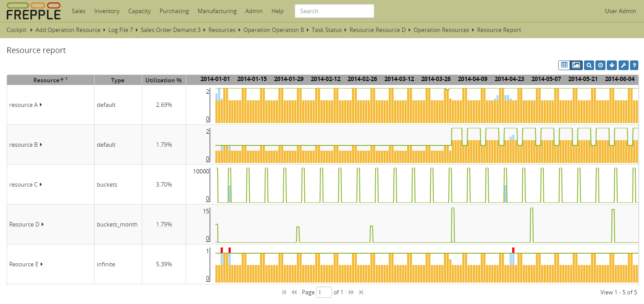Expand the arrow next to resource A
Screen dimensions: 644x304
click(41, 105)
